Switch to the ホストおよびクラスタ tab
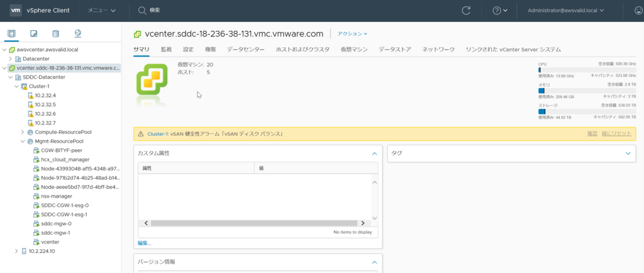Screen dimensions: 644x273 click(x=303, y=49)
